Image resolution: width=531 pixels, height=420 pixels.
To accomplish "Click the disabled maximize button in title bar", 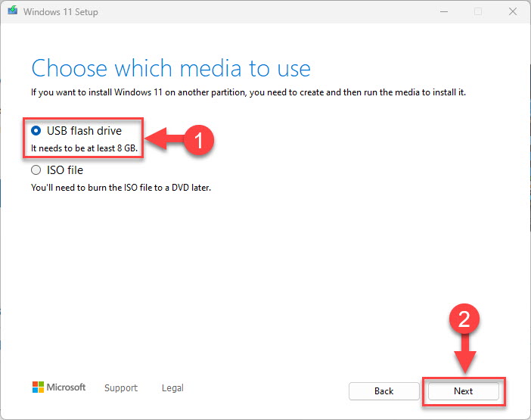I will tap(478, 12).
